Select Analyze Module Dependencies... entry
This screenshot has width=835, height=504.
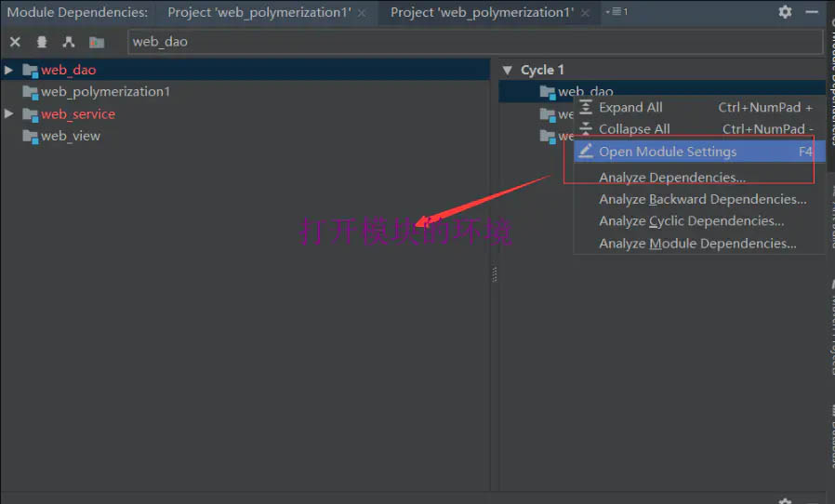(699, 244)
